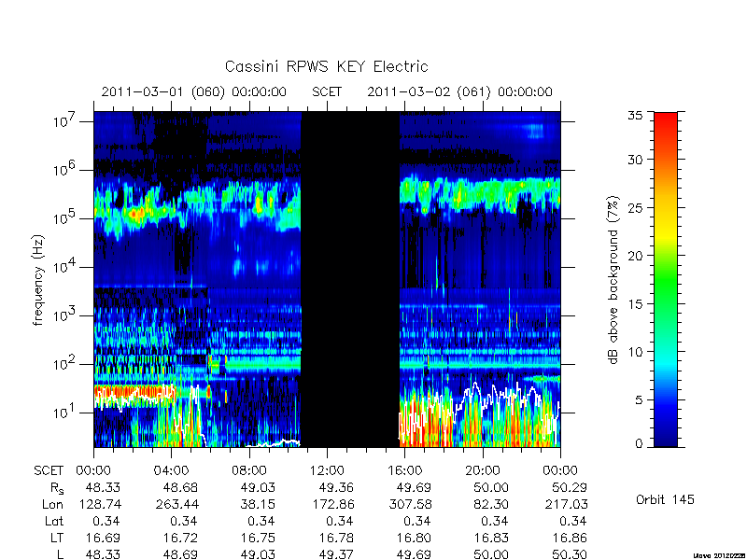Screen dimensions: 747x560
Task: Click the Rs row header
Action: coord(57,488)
